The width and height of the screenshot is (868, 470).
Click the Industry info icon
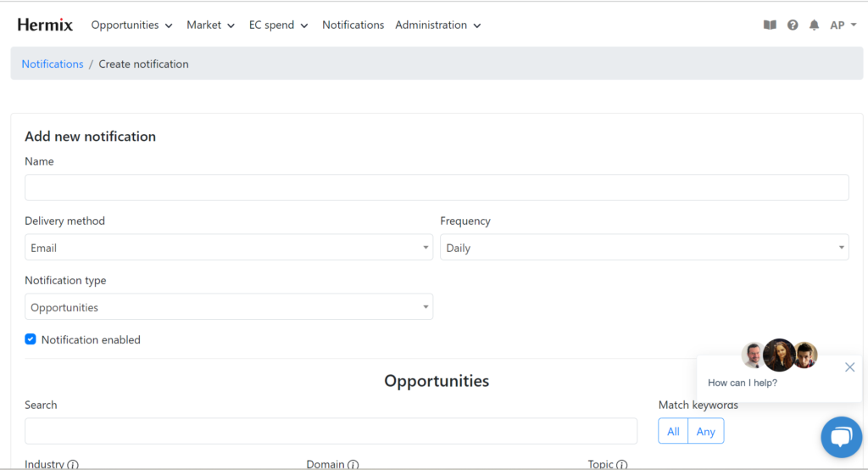tap(73, 464)
